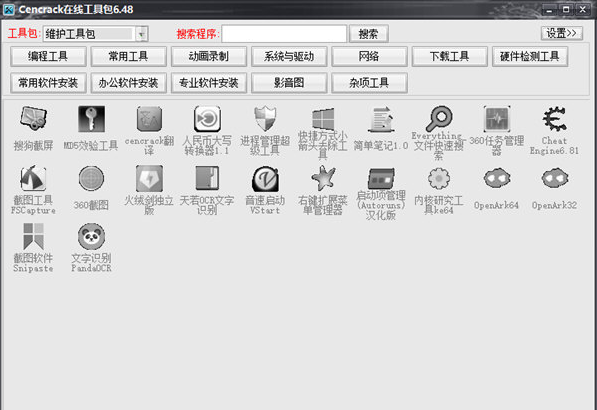Click the 搜索 search button

click(369, 34)
